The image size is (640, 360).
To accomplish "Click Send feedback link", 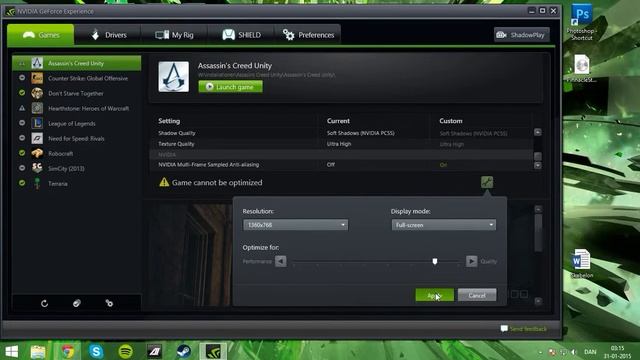I will pyautogui.click(x=524, y=329).
